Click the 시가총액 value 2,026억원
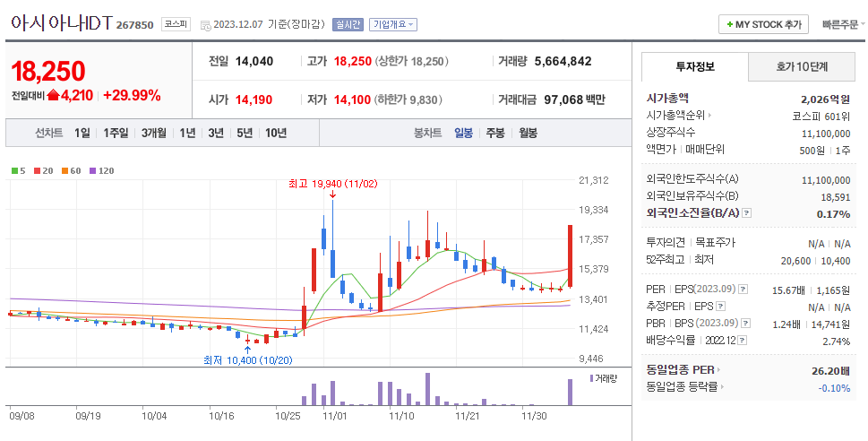 (825, 99)
